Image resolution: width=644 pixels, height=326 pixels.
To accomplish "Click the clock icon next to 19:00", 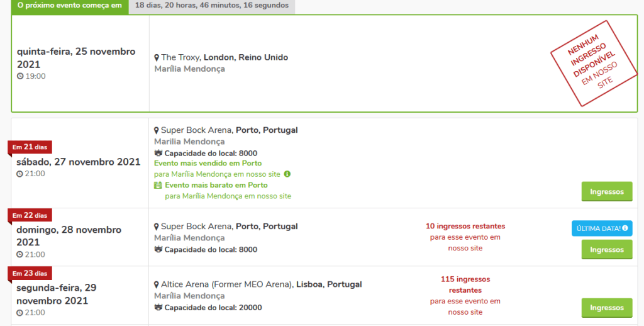I will click(20, 76).
